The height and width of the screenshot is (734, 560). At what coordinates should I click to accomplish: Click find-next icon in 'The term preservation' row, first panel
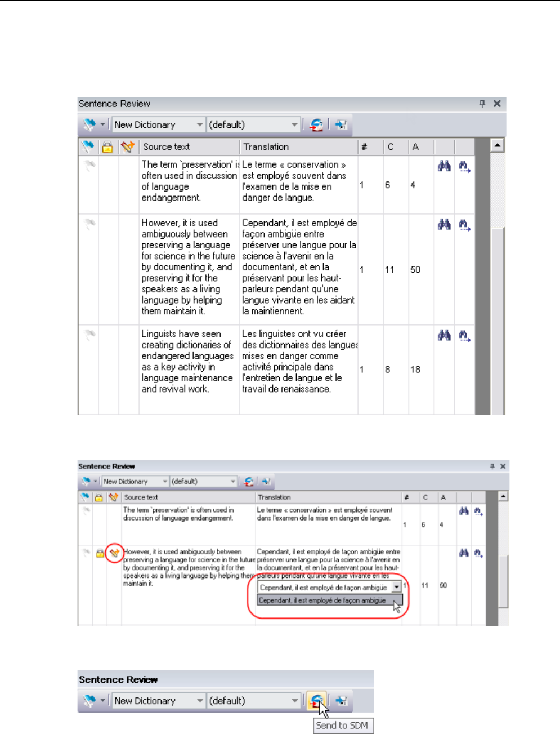(464, 166)
